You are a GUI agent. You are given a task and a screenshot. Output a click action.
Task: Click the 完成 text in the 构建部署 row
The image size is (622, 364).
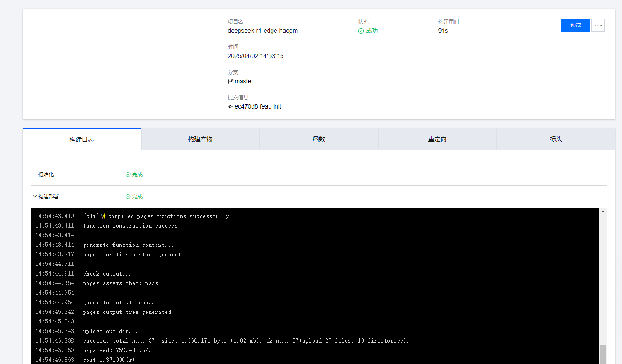point(137,197)
